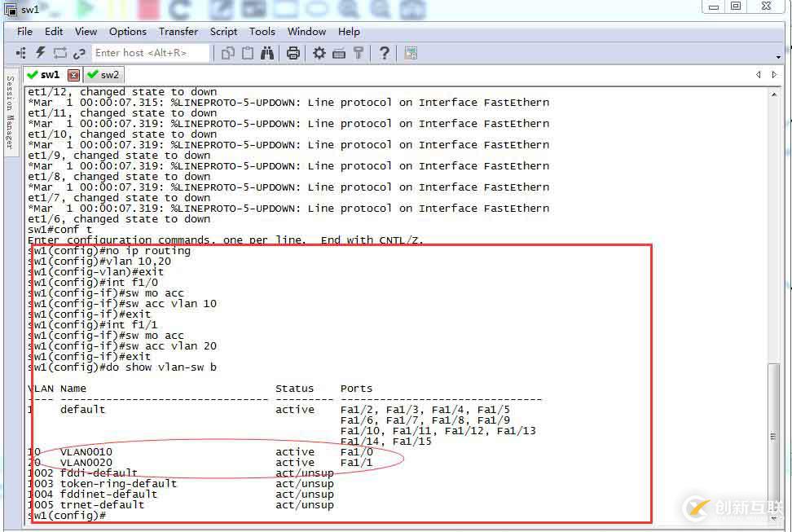Open the Edit menu
The width and height of the screenshot is (792, 532).
(x=54, y=31)
